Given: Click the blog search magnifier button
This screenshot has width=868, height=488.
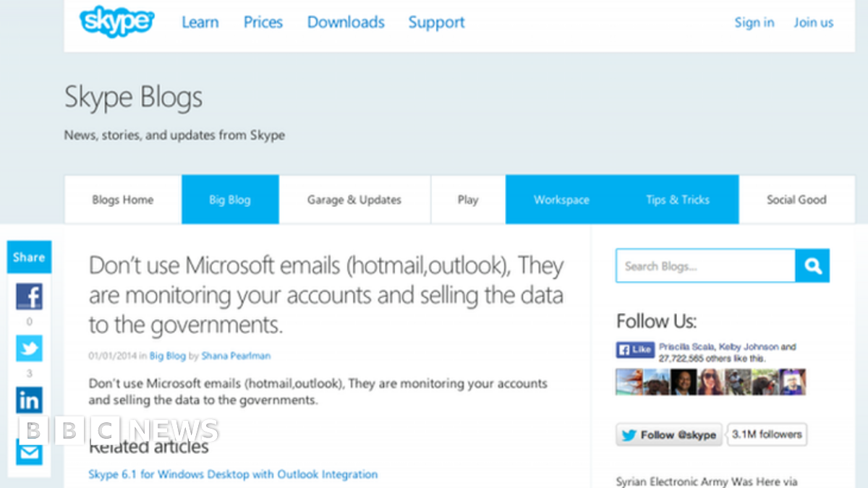Looking at the screenshot, I should pos(812,266).
